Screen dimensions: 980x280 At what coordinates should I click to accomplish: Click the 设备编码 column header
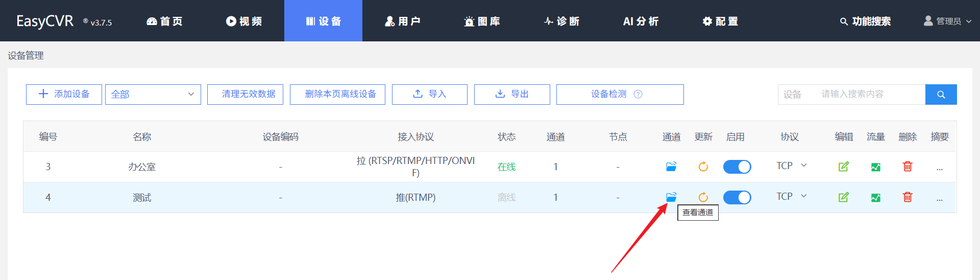[280, 136]
